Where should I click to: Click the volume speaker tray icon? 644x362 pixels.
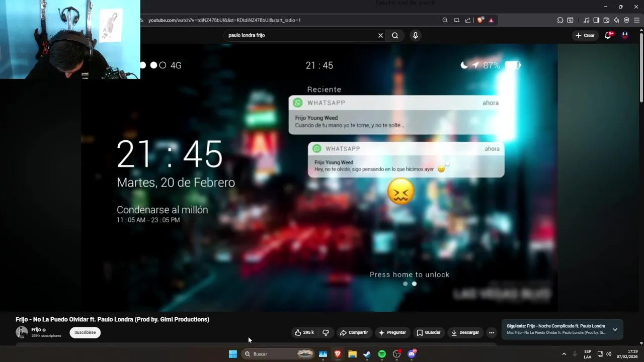[x=609, y=354]
